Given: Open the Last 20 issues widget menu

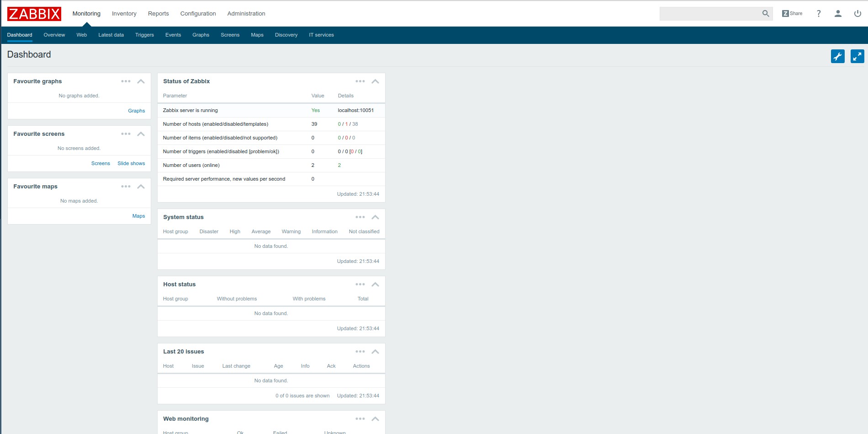Looking at the screenshot, I should [360, 352].
